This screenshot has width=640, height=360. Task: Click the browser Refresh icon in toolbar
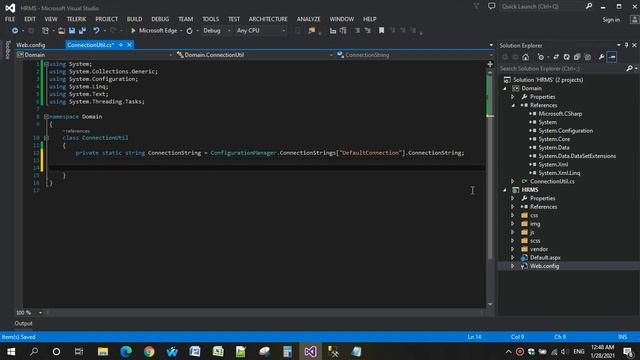tap(189, 31)
